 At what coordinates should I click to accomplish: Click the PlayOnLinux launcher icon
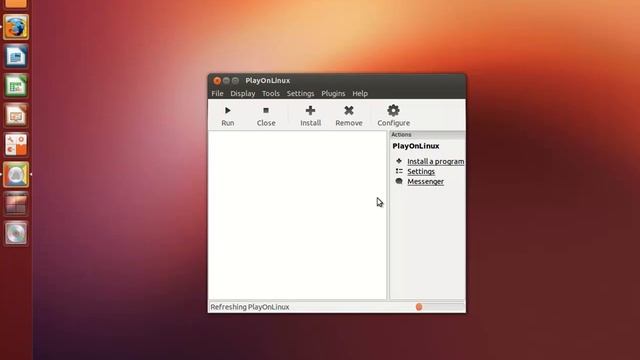16,174
